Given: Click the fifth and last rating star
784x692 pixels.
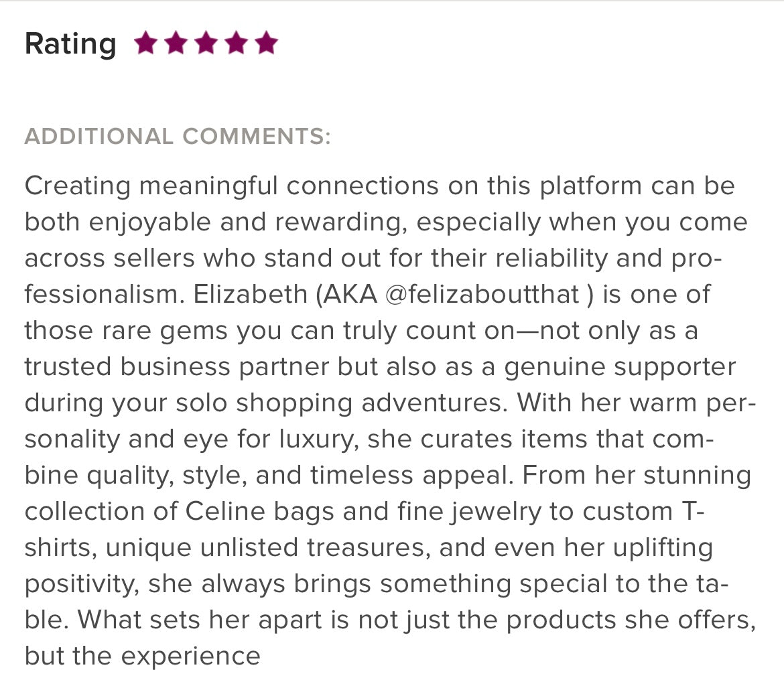Looking at the screenshot, I should point(266,44).
